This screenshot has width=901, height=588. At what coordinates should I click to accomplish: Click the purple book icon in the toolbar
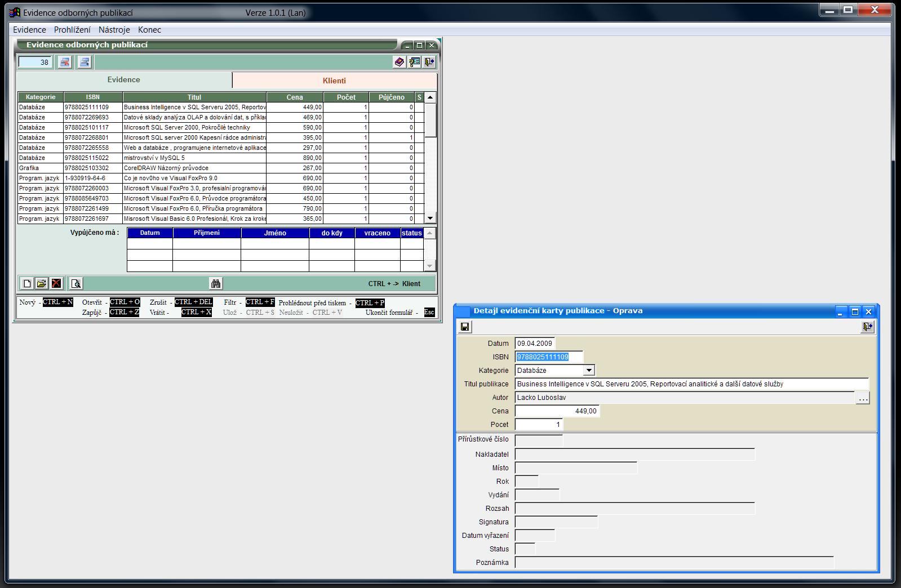[399, 62]
